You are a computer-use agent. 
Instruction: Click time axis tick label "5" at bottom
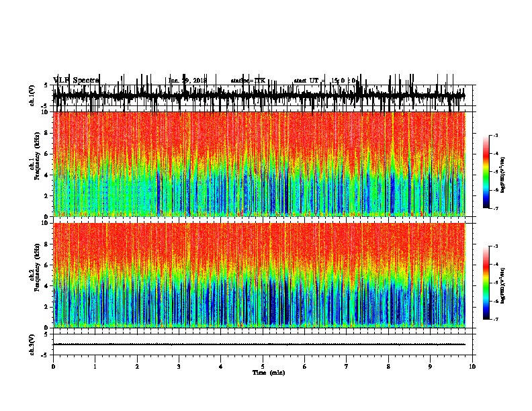pos(263,366)
